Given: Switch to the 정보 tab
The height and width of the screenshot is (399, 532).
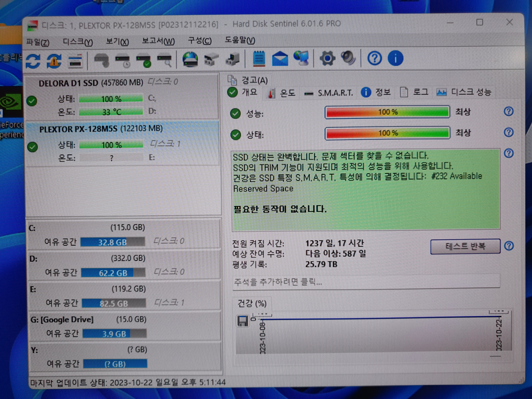Looking at the screenshot, I should tap(376, 92).
